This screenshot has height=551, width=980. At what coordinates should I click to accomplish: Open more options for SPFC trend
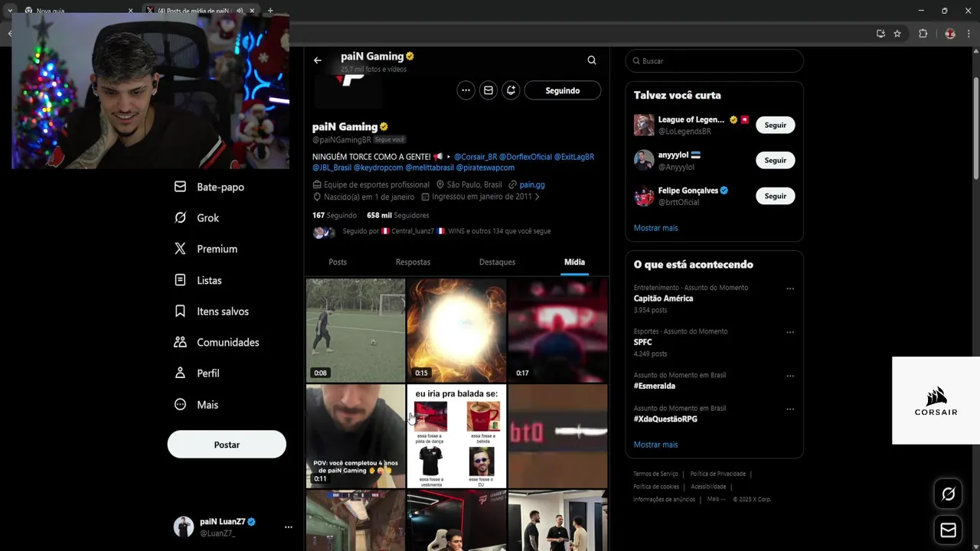[x=790, y=332]
